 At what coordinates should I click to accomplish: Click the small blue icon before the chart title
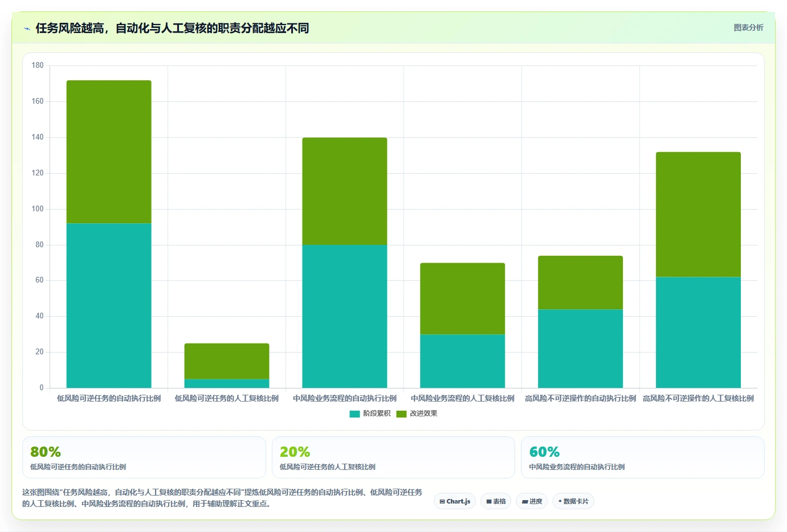pos(27,28)
